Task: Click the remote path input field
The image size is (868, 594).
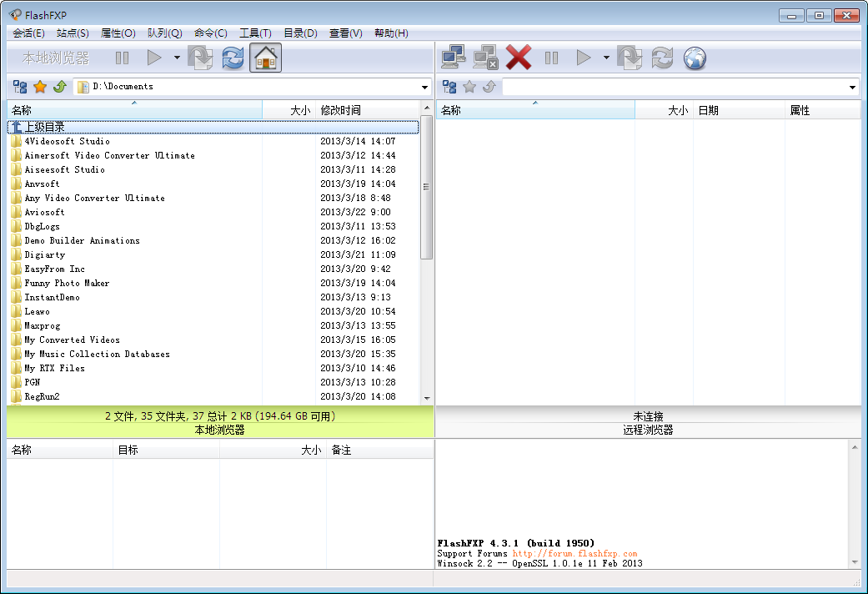Action: click(x=675, y=87)
